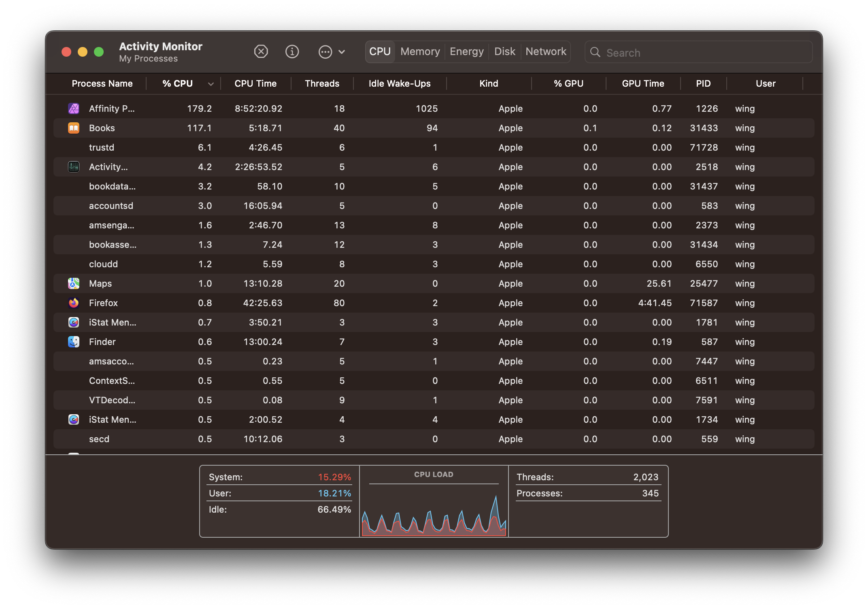Click the Finder app icon
This screenshot has width=868, height=609.
(x=74, y=342)
